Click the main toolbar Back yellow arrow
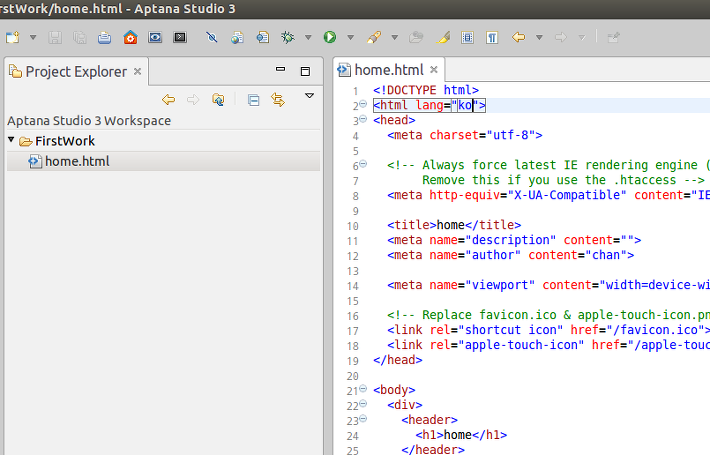 pyautogui.click(x=518, y=37)
